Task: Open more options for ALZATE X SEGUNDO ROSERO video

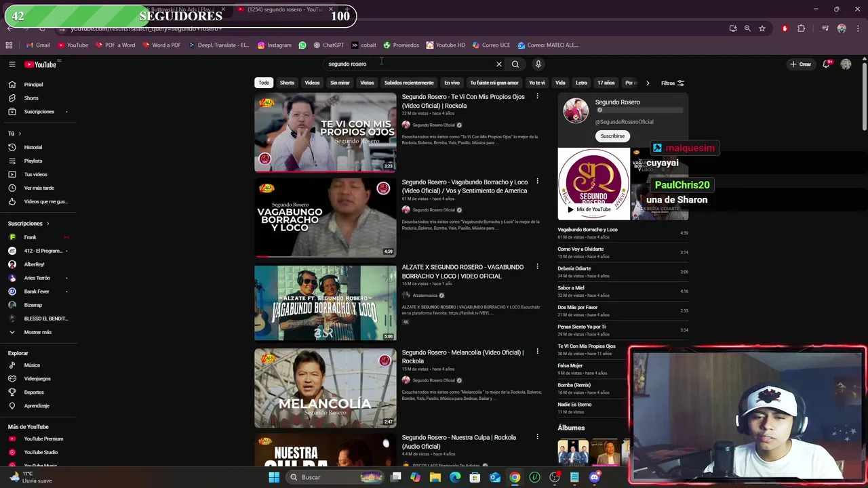Action: [x=537, y=267]
